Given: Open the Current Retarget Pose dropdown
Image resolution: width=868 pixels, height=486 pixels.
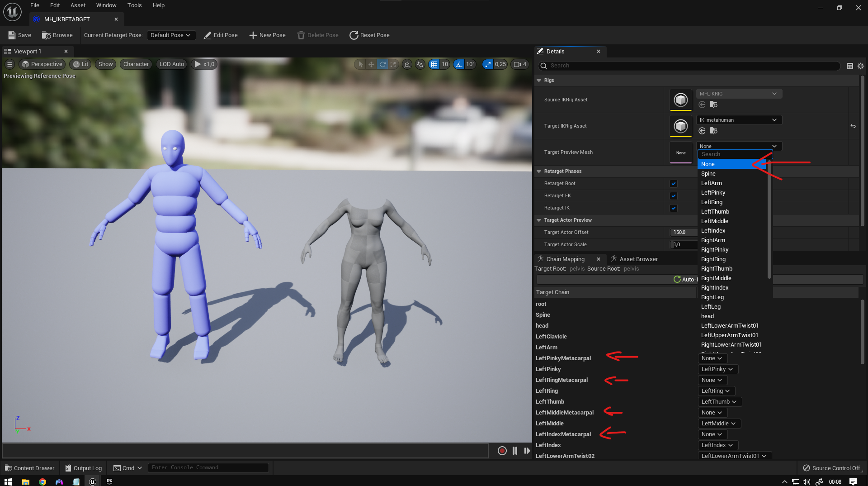Looking at the screenshot, I should [x=171, y=35].
